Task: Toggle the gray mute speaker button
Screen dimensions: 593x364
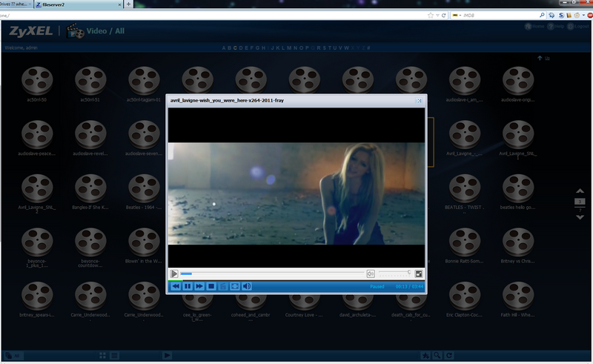Action: (x=371, y=274)
